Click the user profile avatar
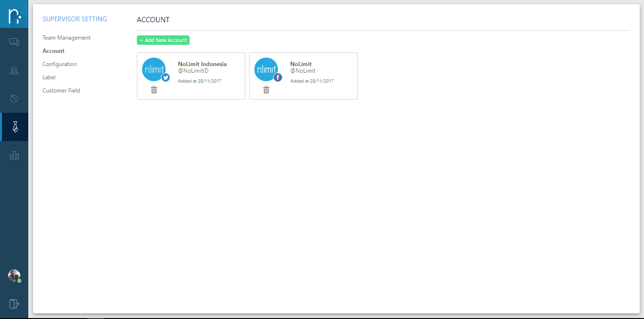644x319 pixels. 14,276
